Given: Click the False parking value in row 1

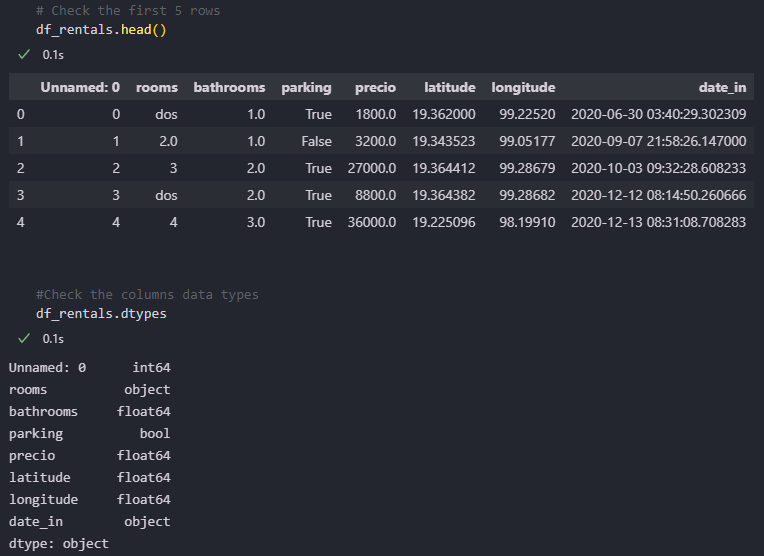Looking at the screenshot, I should [x=316, y=142].
